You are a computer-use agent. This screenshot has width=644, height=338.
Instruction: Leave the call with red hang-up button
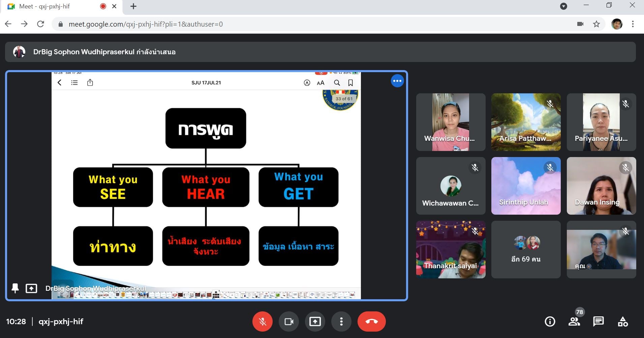click(371, 321)
